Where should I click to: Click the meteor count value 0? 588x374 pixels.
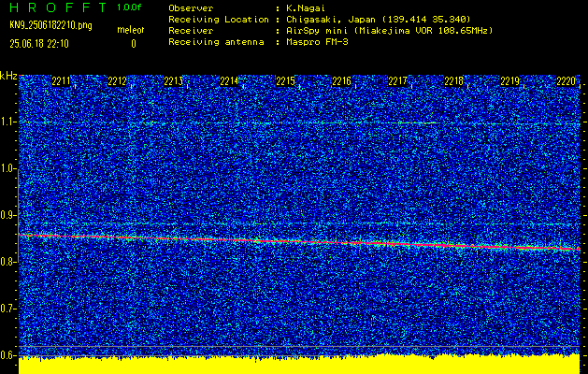[x=133, y=44]
